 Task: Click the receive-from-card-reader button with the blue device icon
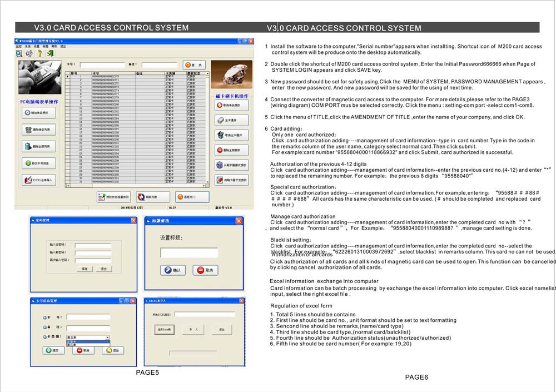231,165
